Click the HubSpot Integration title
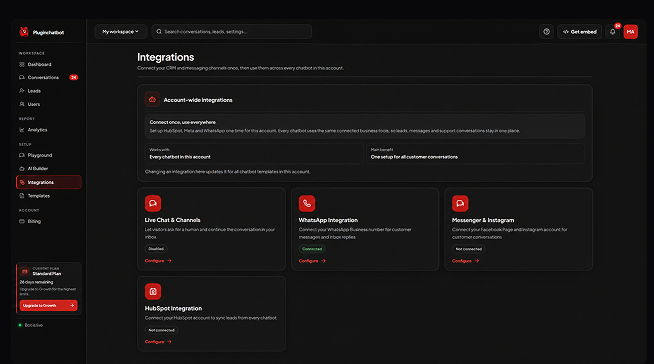Screen dimensions: 654x364 click(x=173, y=309)
